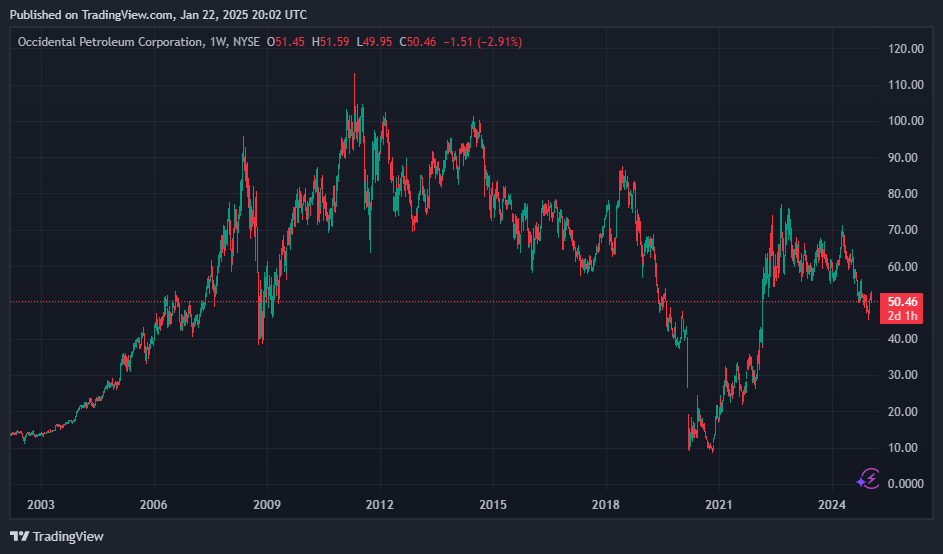
Task: Click the 20.00 price axis label
Action: tap(905, 411)
